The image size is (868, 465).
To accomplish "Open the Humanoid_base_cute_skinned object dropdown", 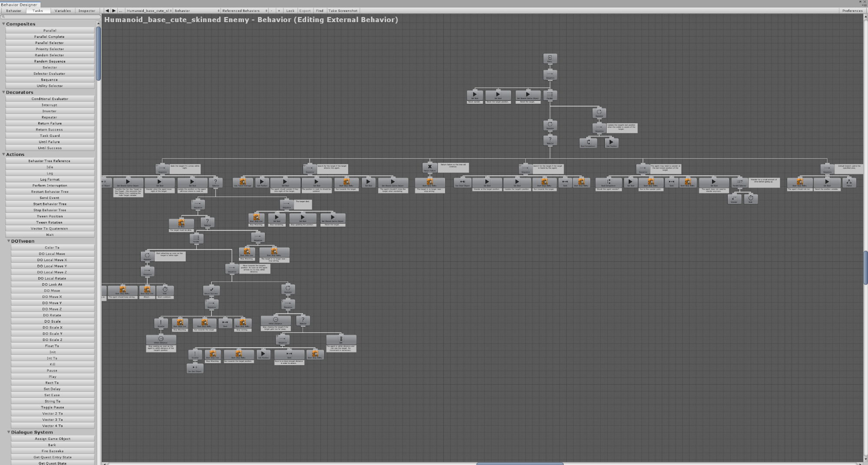I will 149,11.
